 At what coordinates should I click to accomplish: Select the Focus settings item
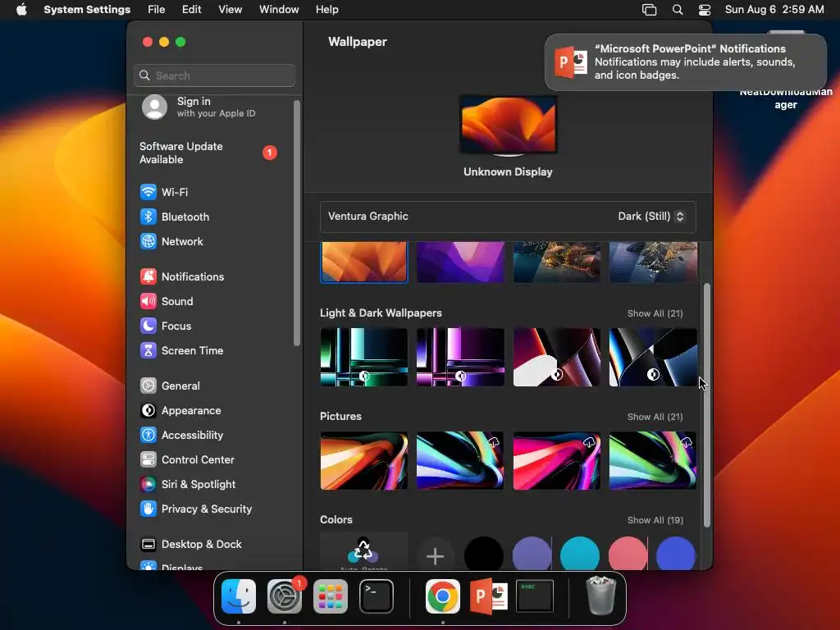click(x=166, y=326)
